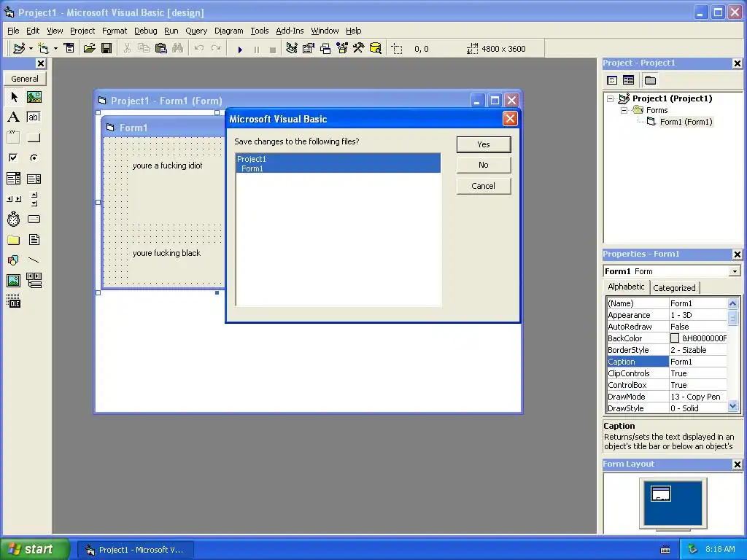Select the ComboBox tool

pyautogui.click(x=14, y=179)
